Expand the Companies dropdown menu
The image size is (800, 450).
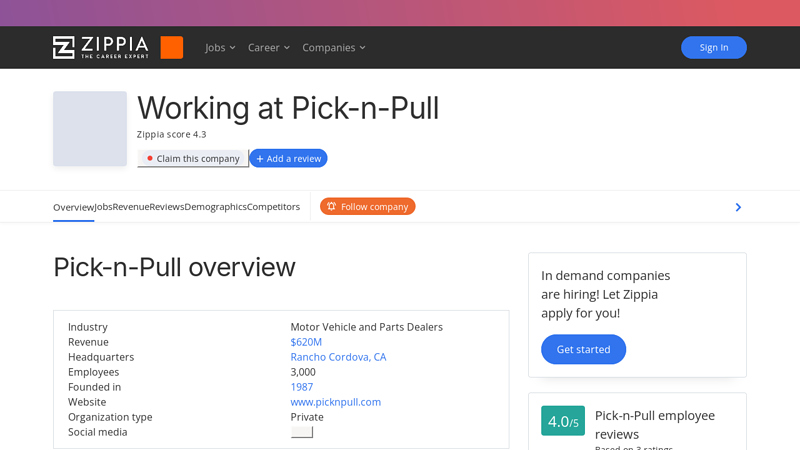click(x=334, y=47)
